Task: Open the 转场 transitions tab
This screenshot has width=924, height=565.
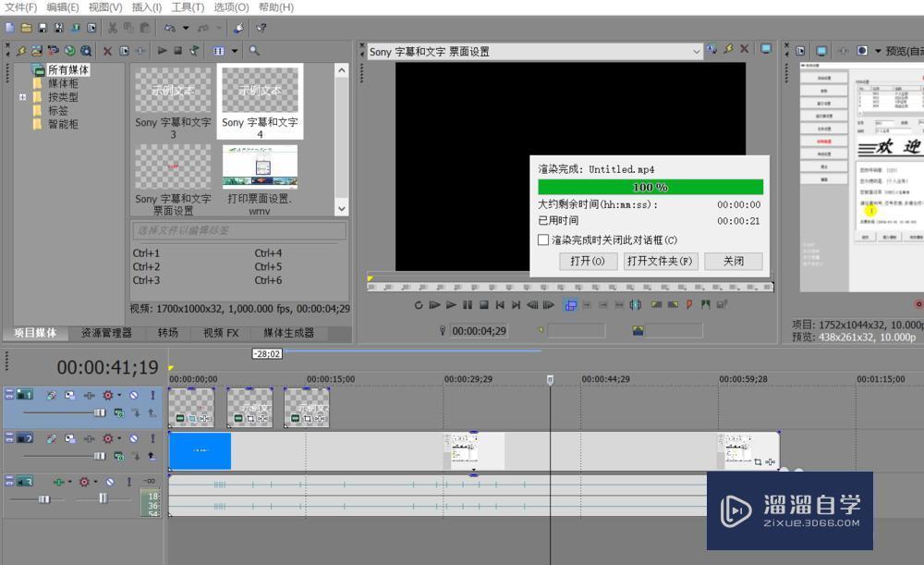Action: (168, 333)
